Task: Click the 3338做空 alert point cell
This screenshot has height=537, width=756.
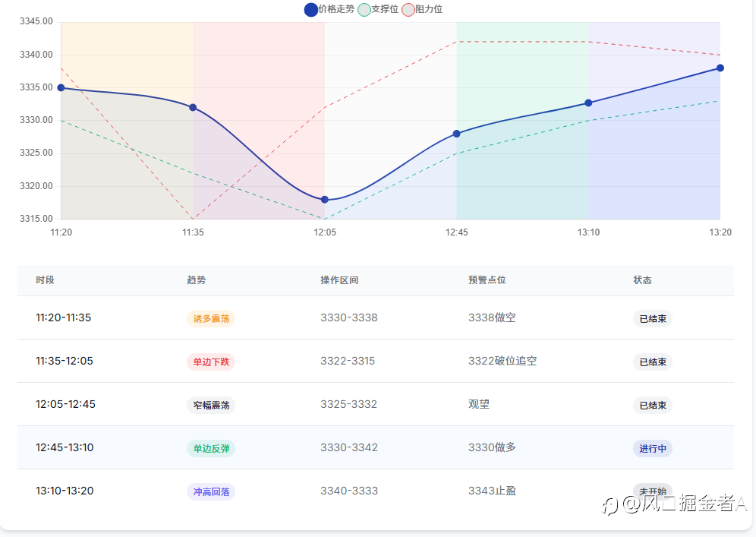Action: 492,317
